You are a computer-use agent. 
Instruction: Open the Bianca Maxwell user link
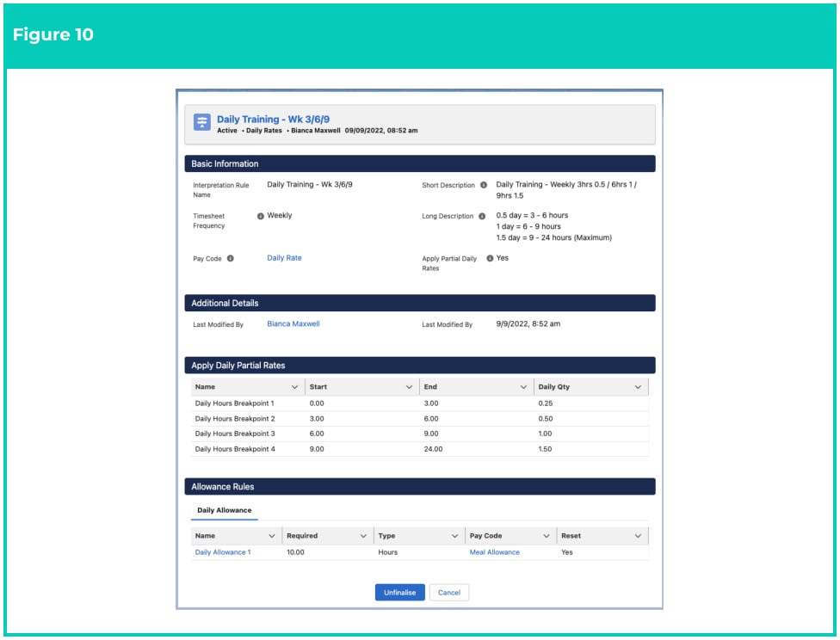[x=293, y=323]
